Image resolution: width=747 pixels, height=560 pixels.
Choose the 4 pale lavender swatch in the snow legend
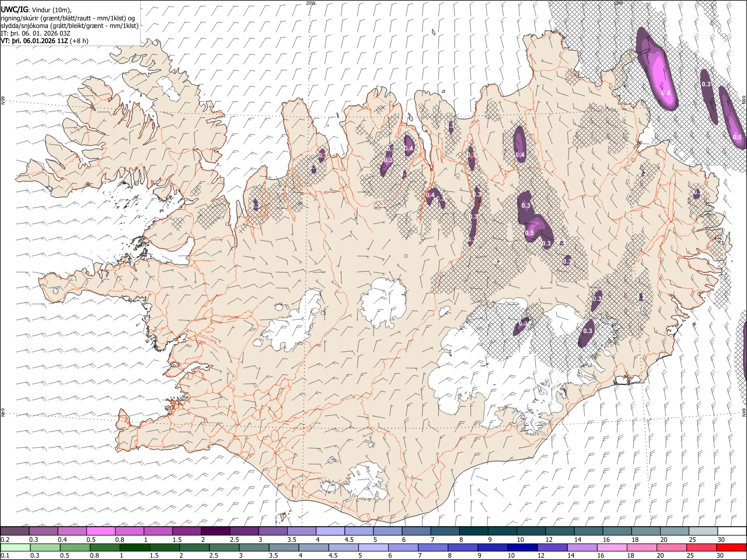coord(330,531)
